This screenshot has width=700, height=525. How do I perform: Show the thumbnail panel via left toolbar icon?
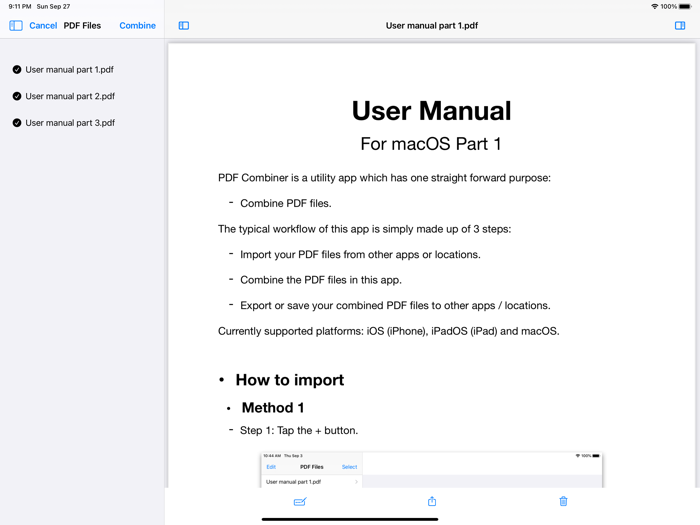(x=184, y=25)
